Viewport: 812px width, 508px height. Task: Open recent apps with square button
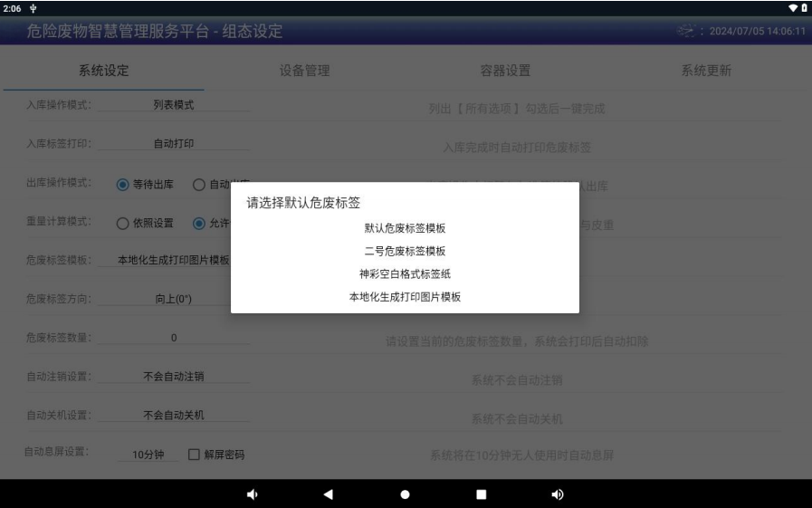point(482,494)
